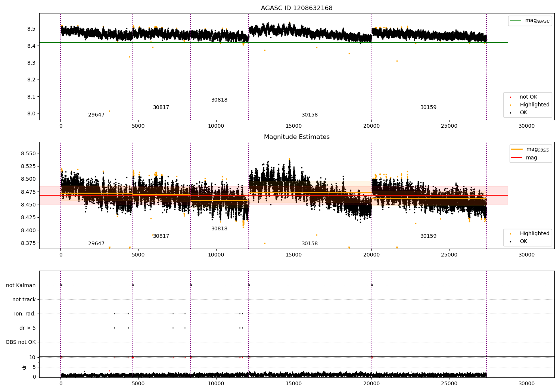Image resolution: width=560 pixels, height=392 pixels.
Task: Click the 30000 x-tick under the bottom plot
Action: (x=526, y=383)
